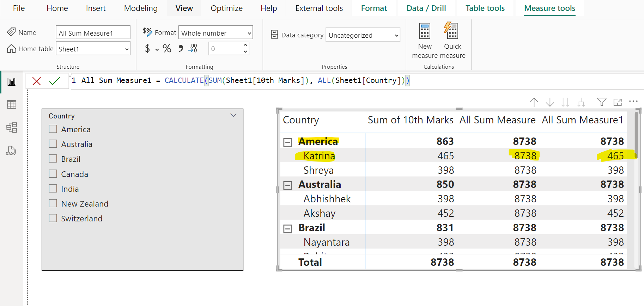This screenshot has width=644, height=306.
Task: Tick the India slicer checkbox
Action: click(x=53, y=189)
